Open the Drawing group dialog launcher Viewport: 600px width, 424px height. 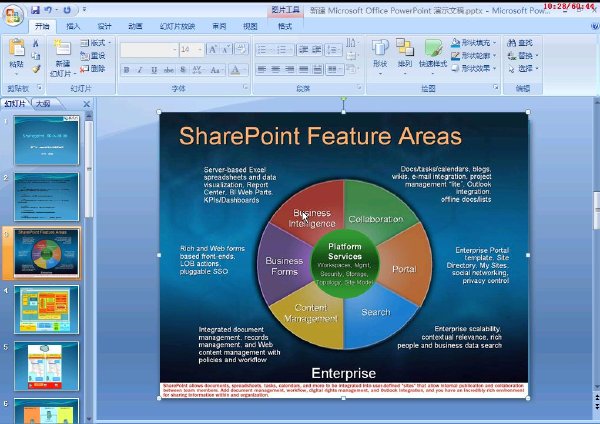tap(496, 87)
